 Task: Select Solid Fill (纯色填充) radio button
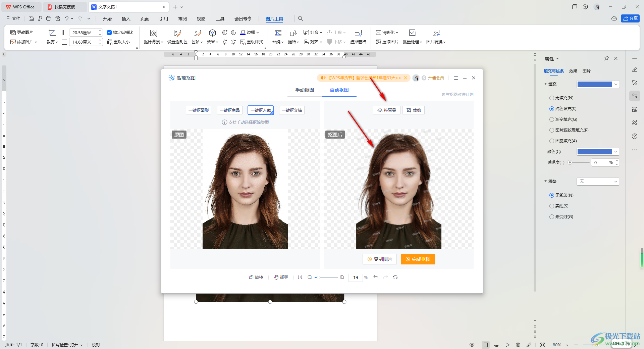pyautogui.click(x=552, y=109)
